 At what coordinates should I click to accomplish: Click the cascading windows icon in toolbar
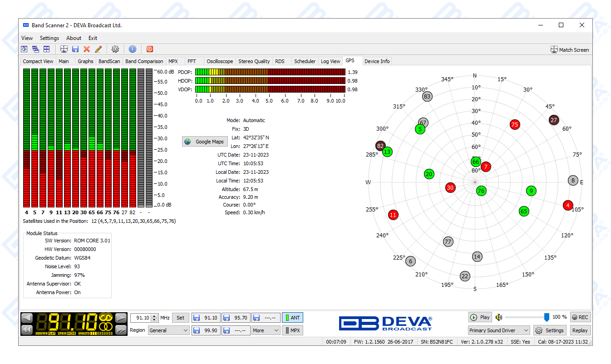tap(35, 49)
